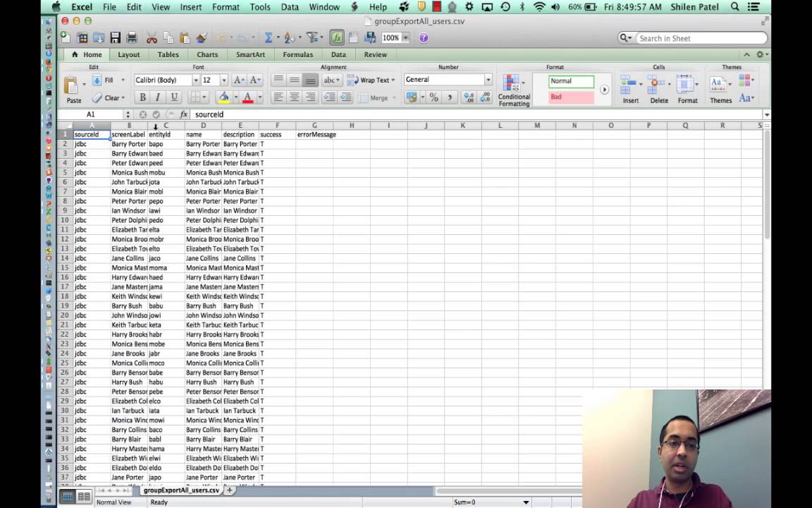Click the Delete cells icon
Screen dimensions: 812x508
[656, 84]
